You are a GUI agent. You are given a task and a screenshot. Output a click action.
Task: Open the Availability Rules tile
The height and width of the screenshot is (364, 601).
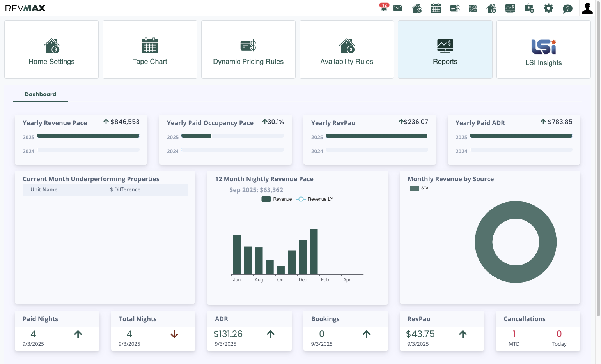coord(347,49)
